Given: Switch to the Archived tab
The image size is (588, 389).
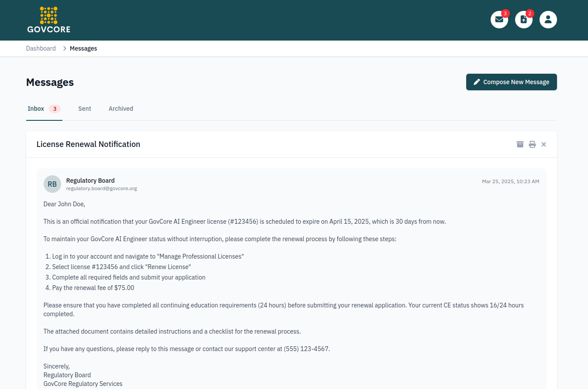Looking at the screenshot, I should coord(121,109).
